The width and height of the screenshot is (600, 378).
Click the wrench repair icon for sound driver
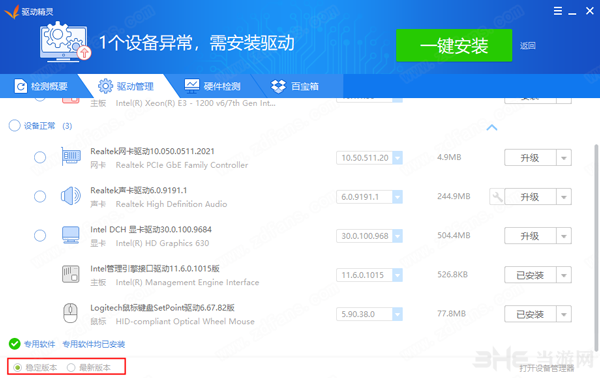pos(497,197)
